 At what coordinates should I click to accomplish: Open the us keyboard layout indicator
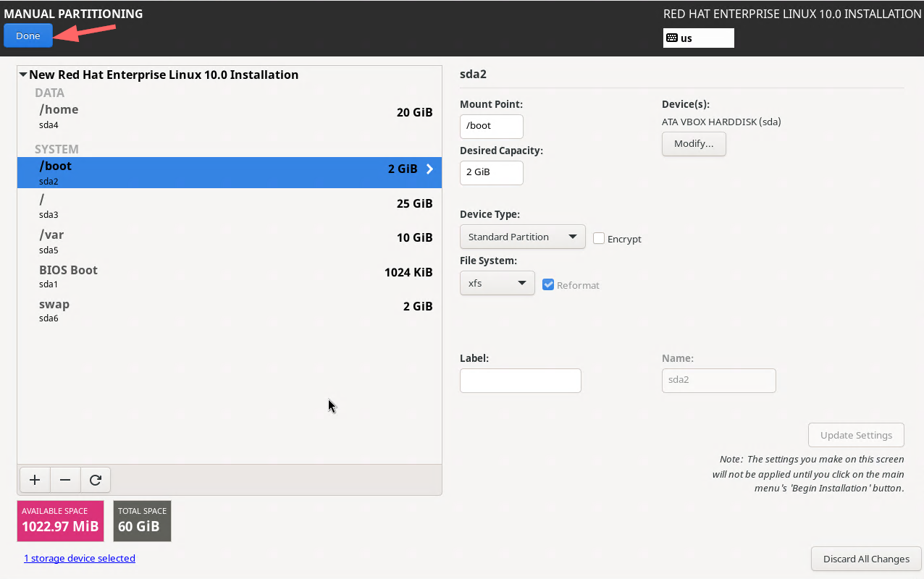tap(698, 38)
